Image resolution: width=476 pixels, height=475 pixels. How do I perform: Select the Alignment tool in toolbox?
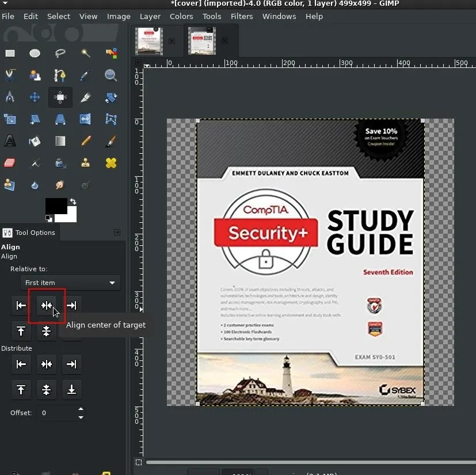point(60,97)
